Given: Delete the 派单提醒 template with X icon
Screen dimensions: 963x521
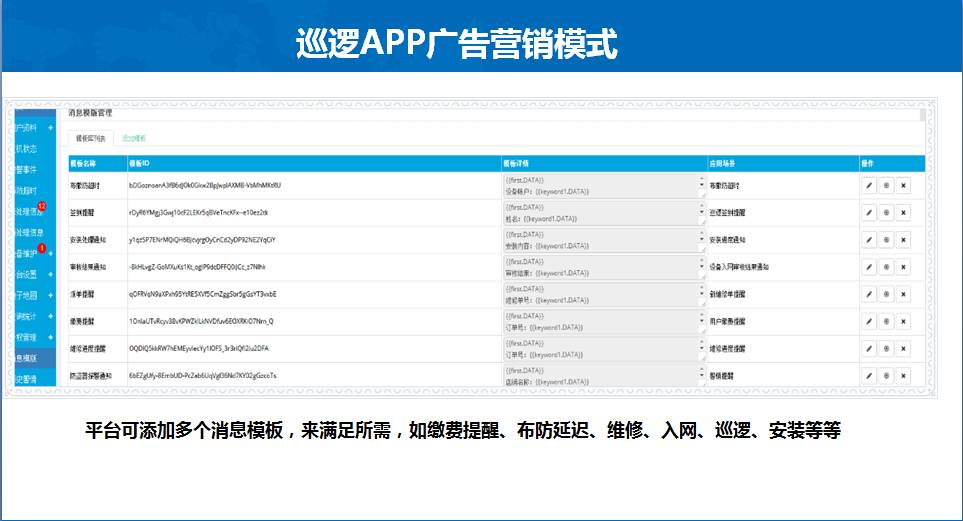Looking at the screenshot, I should click(903, 294).
